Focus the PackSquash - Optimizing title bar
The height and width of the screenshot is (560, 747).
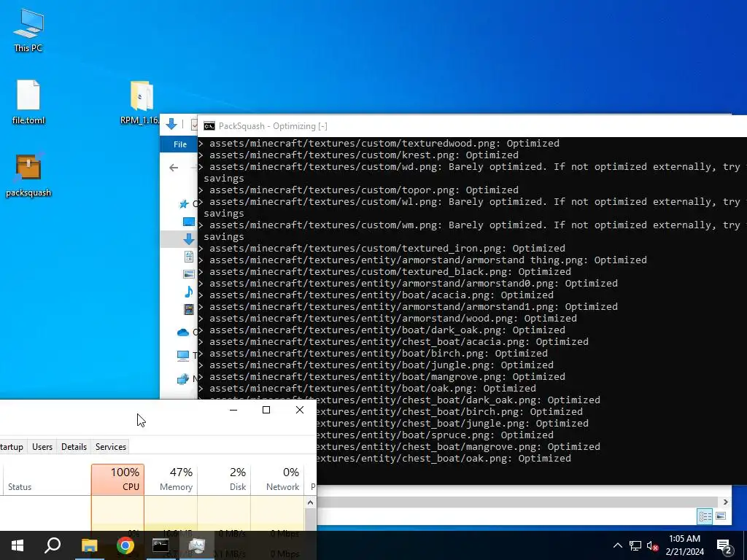[472, 126]
